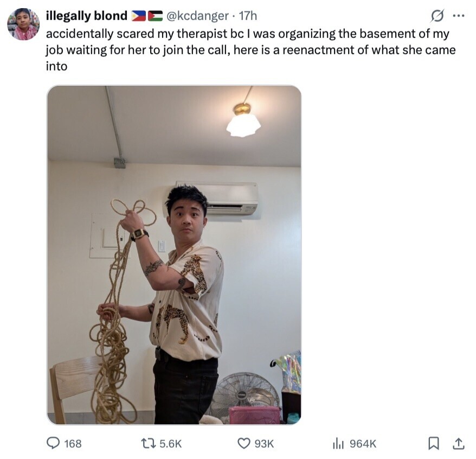The width and height of the screenshot is (476, 459).
Task: Open the view analytics bars icon
Action: point(338,443)
